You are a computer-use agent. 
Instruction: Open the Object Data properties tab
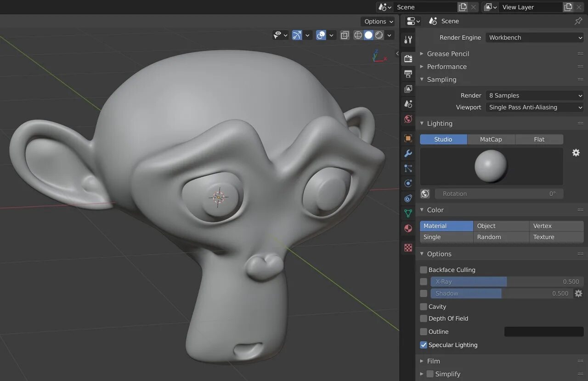408,213
